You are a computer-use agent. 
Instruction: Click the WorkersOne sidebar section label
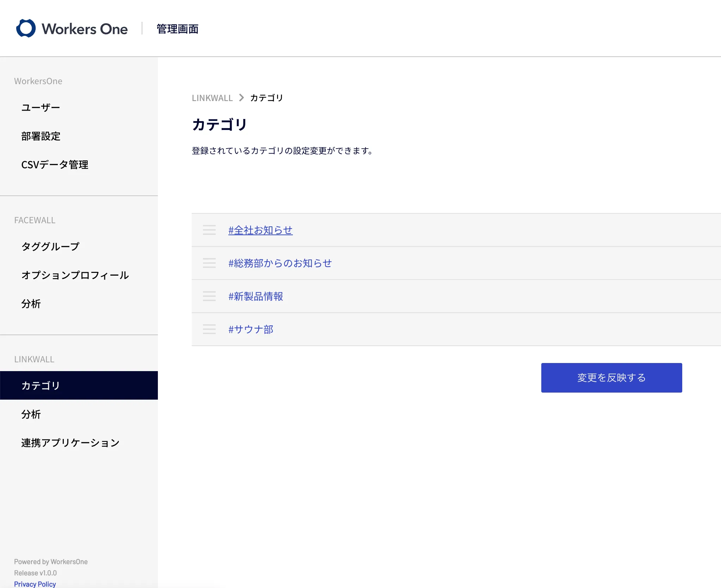point(38,81)
